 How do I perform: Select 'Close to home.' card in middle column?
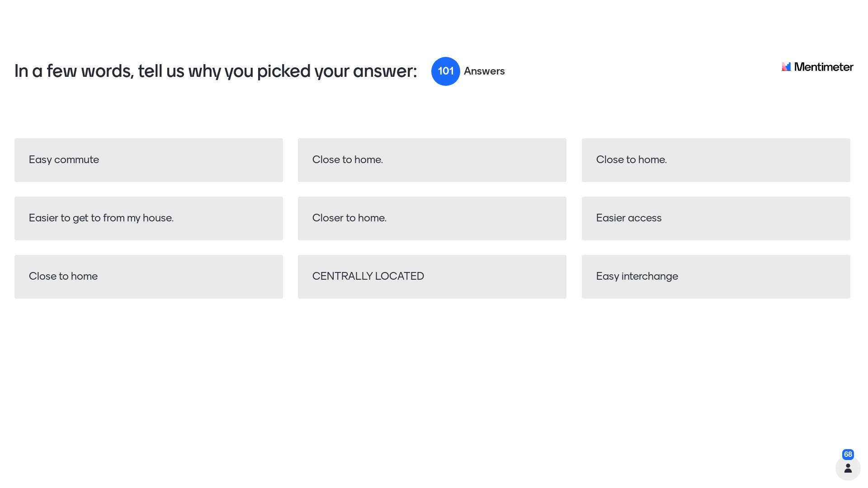(x=432, y=160)
